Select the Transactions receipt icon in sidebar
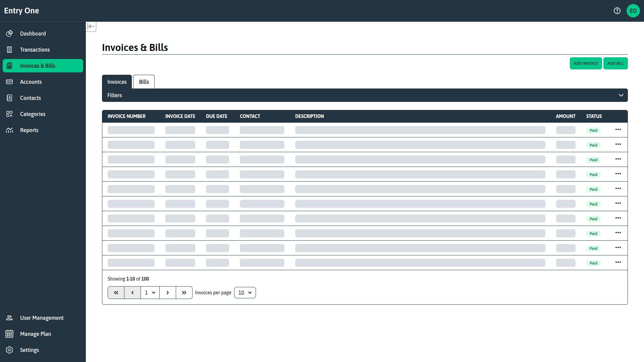 (x=9, y=50)
